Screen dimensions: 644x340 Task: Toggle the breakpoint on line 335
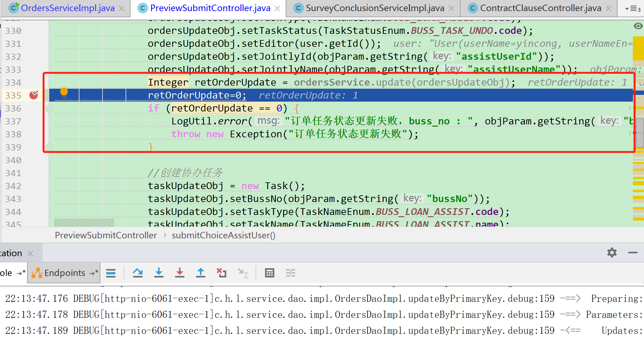click(34, 95)
